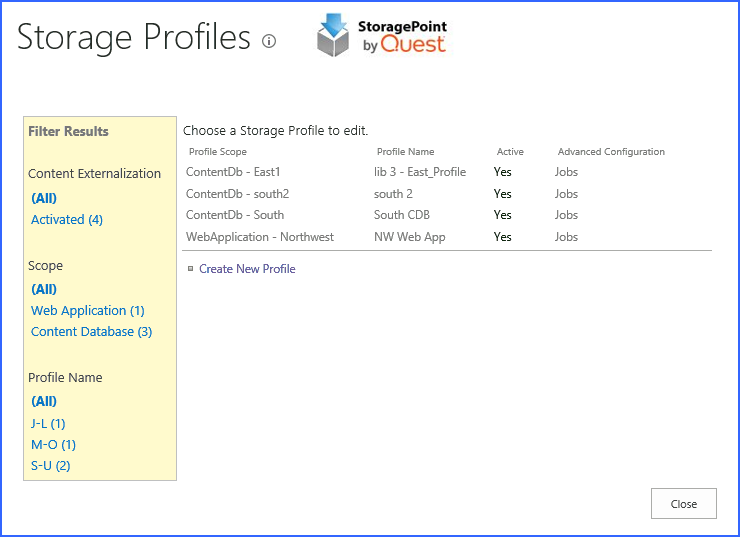This screenshot has width=740, height=537.
Task: Filter profile names by S-U (2)
Action: (x=50, y=466)
